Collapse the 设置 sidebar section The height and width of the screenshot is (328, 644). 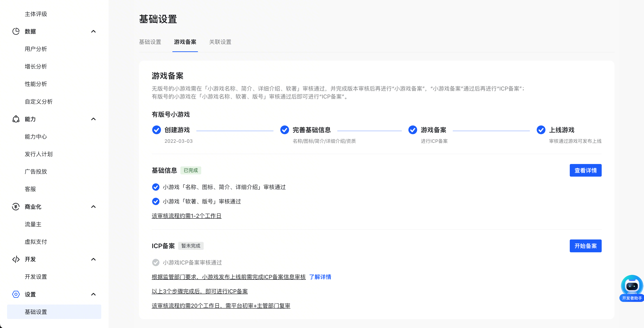pyautogui.click(x=93, y=294)
